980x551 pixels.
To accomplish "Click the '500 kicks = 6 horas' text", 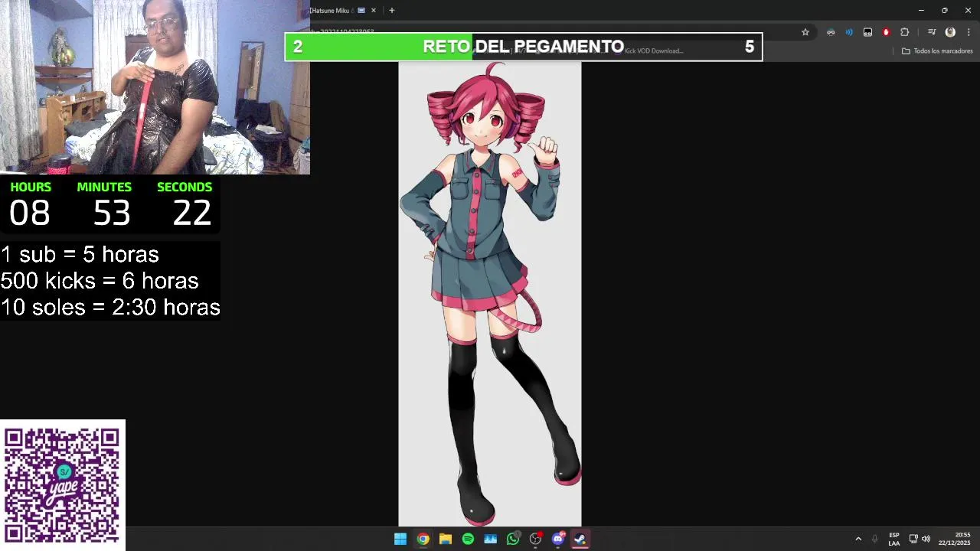I will pyautogui.click(x=100, y=281).
